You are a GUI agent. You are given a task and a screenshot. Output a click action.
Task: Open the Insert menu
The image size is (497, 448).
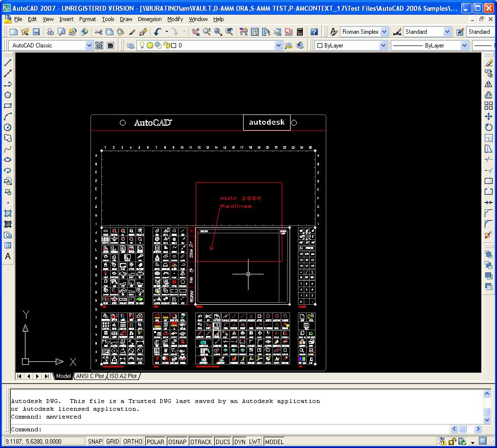tap(66, 20)
